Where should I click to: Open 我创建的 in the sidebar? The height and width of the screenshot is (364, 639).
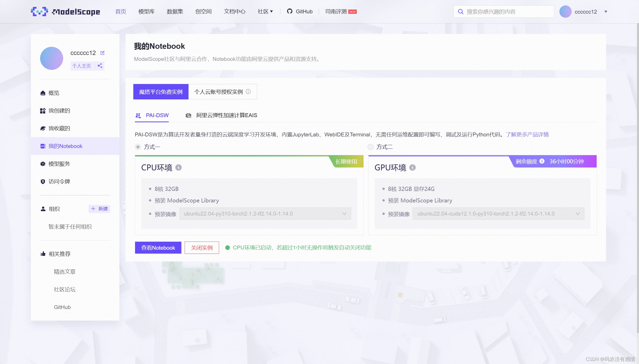[x=75, y=111]
